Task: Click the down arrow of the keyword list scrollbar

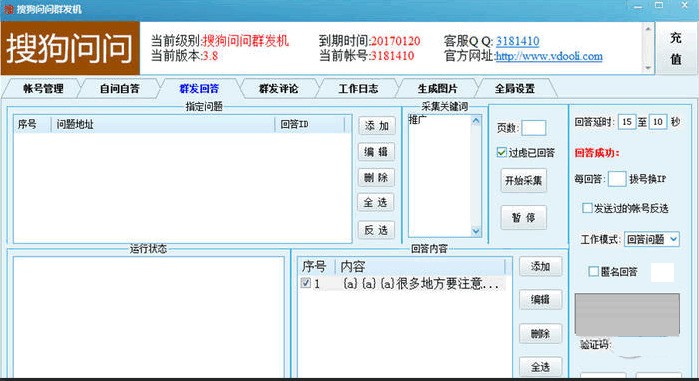Action: [476, 231]
